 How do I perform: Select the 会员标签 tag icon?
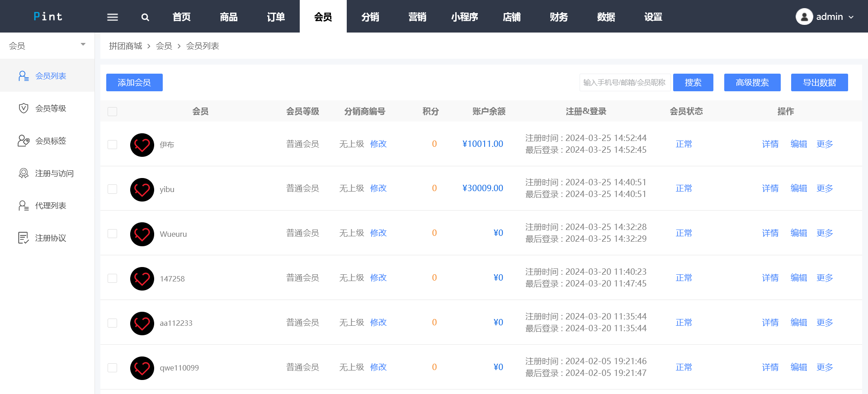point(24,141)
